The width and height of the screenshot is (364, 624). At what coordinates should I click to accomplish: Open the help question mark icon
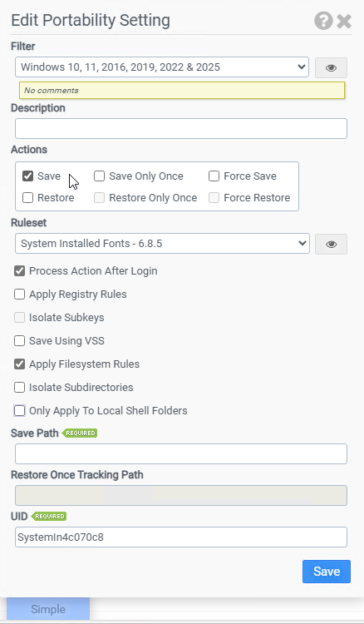click(x=323, y=20)
